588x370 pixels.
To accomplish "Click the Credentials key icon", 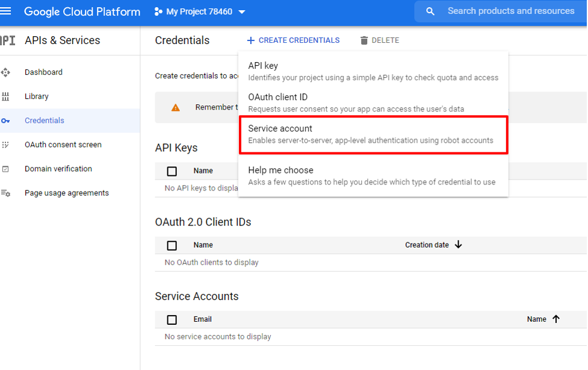I will pyautogui.click(x=5, y=121).
